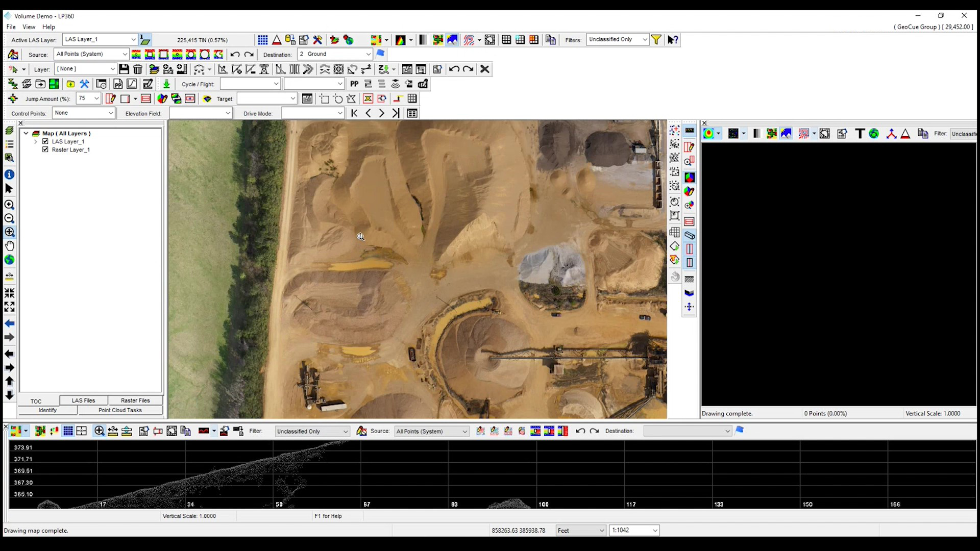Select the Text annotation tool in 3D viewer toolbar
The width and height of the screenshot is (980, 551).
click(x=860, y=133)
